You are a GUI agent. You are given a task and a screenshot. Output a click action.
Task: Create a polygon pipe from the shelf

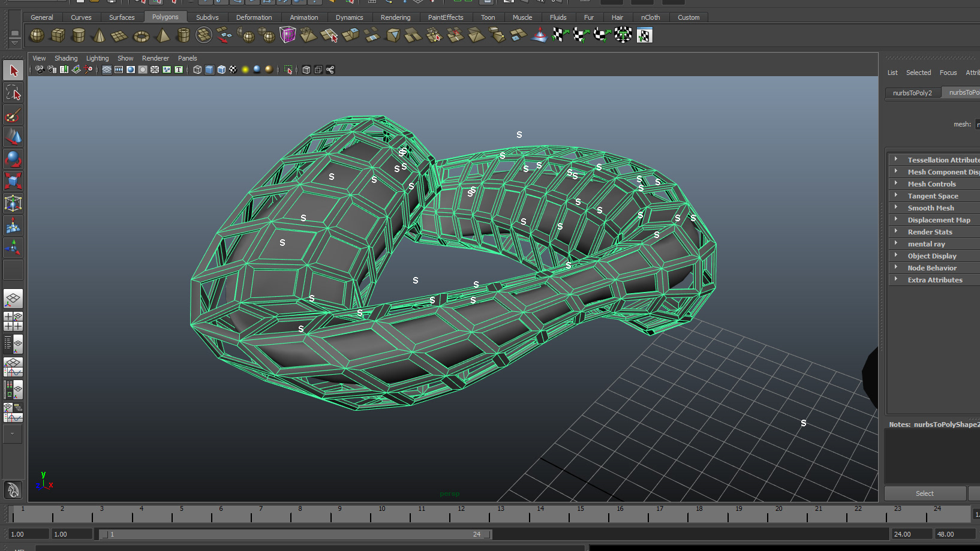point(183,35)
